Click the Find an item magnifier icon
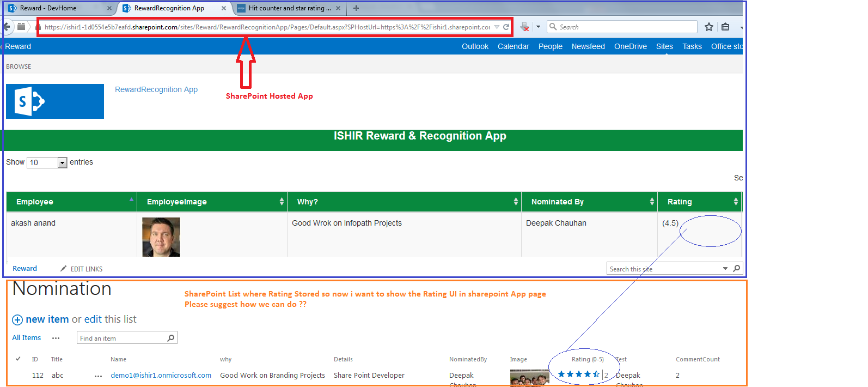This screenshot has width=868, height=387. click(x=171, y=338)
